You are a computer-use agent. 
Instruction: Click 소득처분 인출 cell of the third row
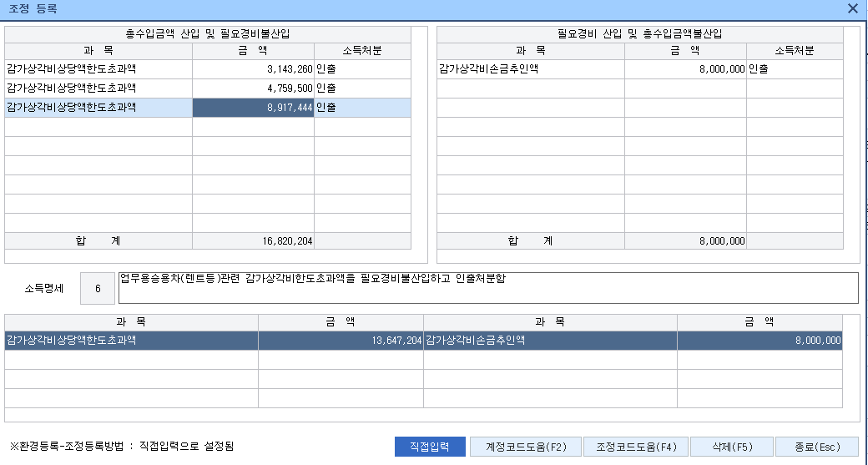point(361,108)
